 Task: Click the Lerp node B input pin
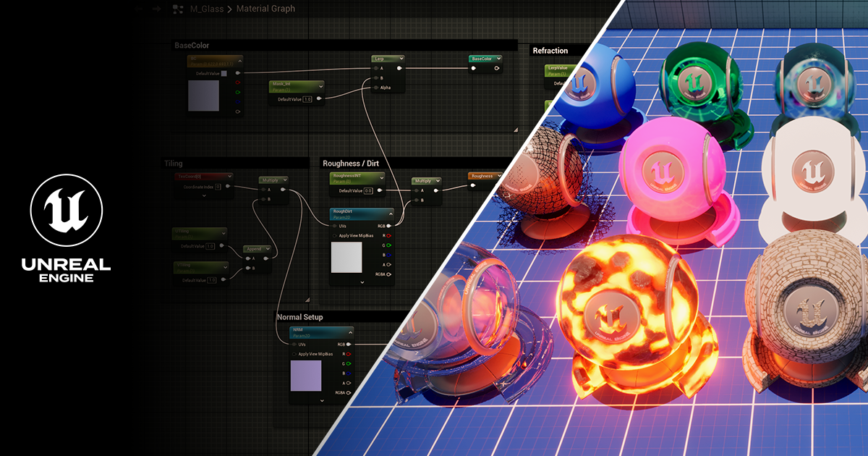[x=376, y=78]
